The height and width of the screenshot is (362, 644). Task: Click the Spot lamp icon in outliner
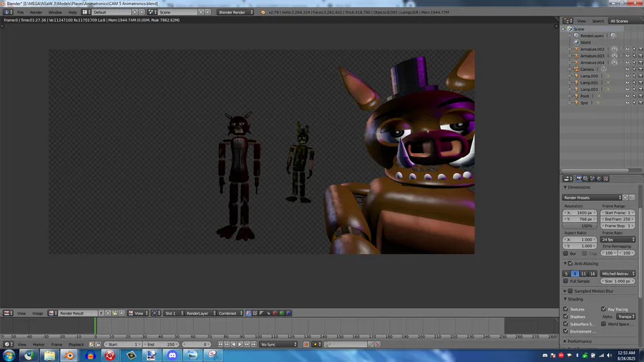tap(576, 102)
